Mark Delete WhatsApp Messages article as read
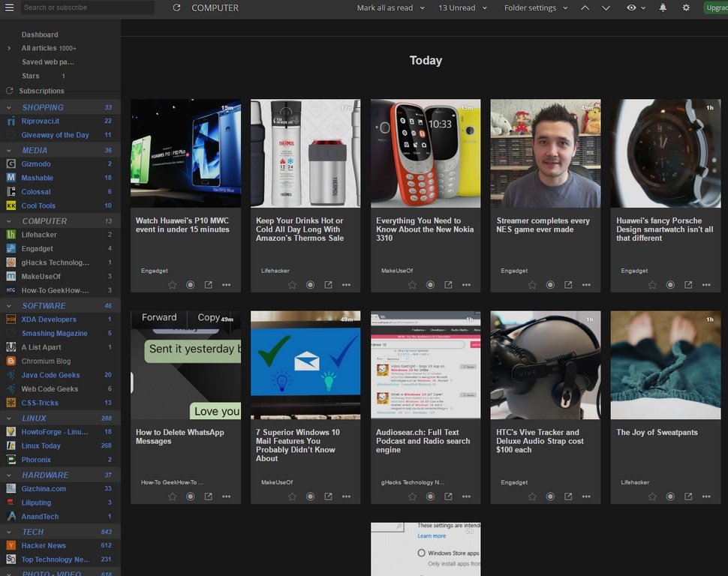The image size is (728, 576). pos(191,496)
